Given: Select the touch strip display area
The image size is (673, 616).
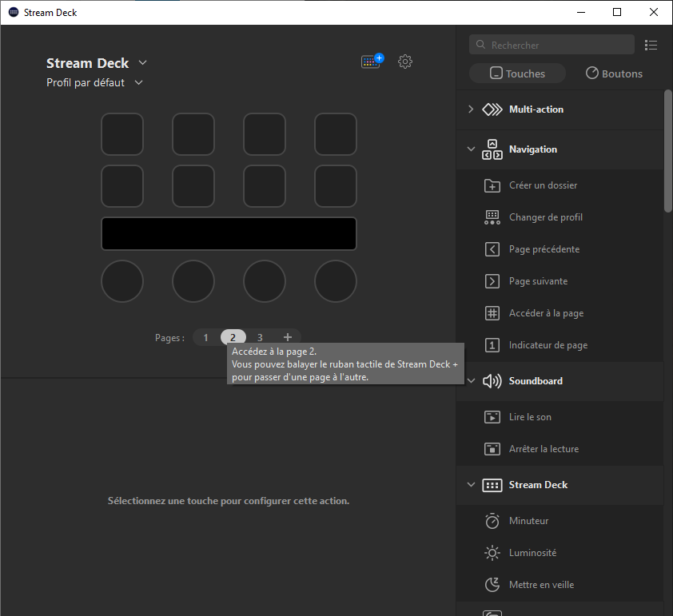Looking at the screenshot, I should pos(229,234).
